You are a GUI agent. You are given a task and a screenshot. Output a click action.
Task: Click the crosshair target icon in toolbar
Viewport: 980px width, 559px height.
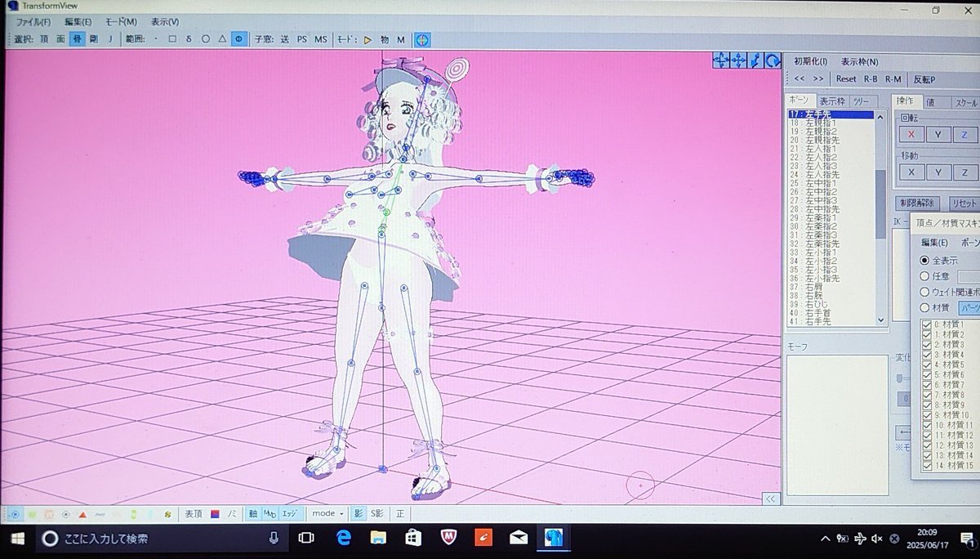tap(422, 39)
